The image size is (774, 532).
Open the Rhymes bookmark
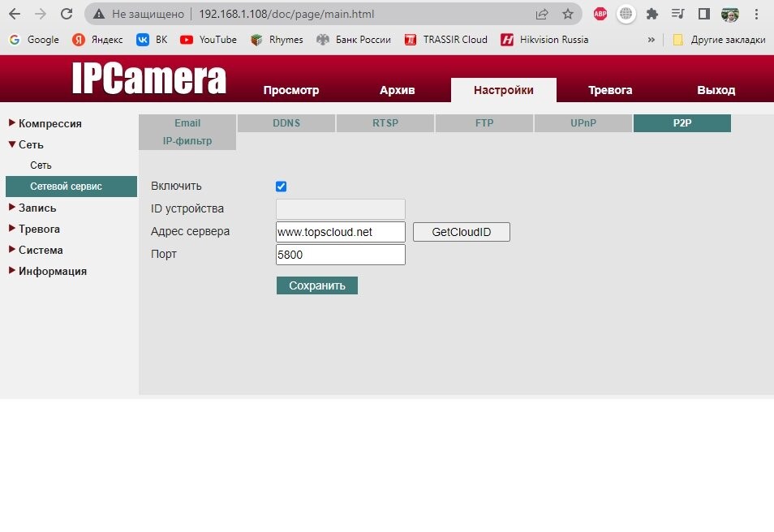[x=277, y=40]
